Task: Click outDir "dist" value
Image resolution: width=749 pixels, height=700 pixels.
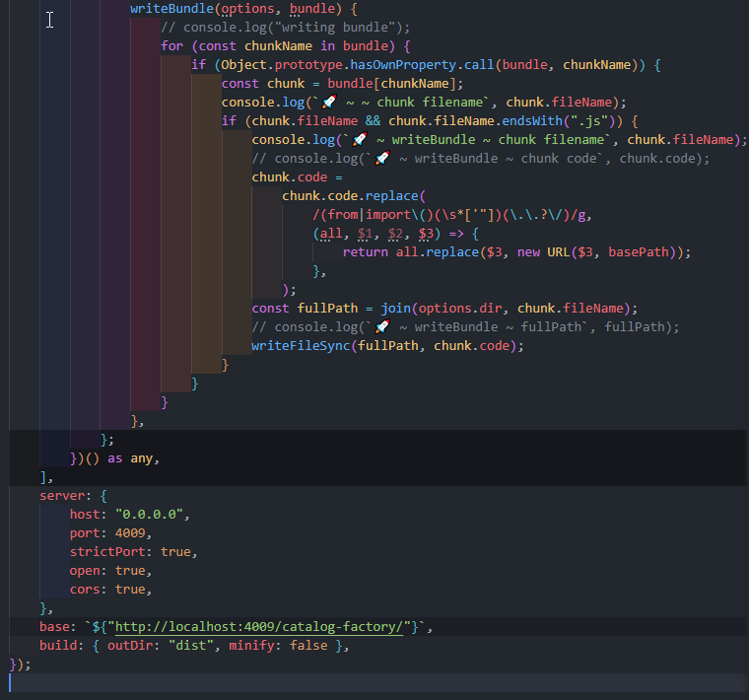Action: (190, 646)
